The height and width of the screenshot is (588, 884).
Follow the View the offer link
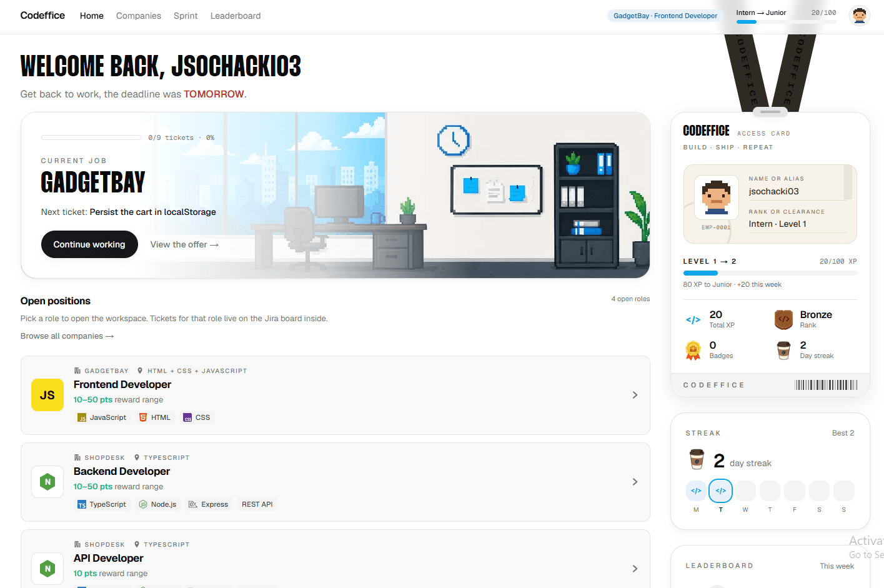coord(184,244)
